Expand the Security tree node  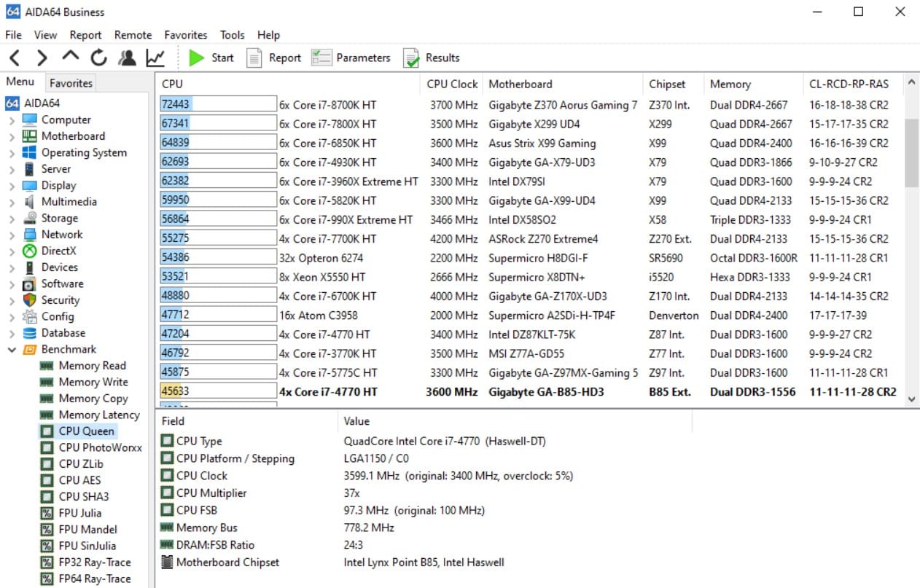pos(12,300)
